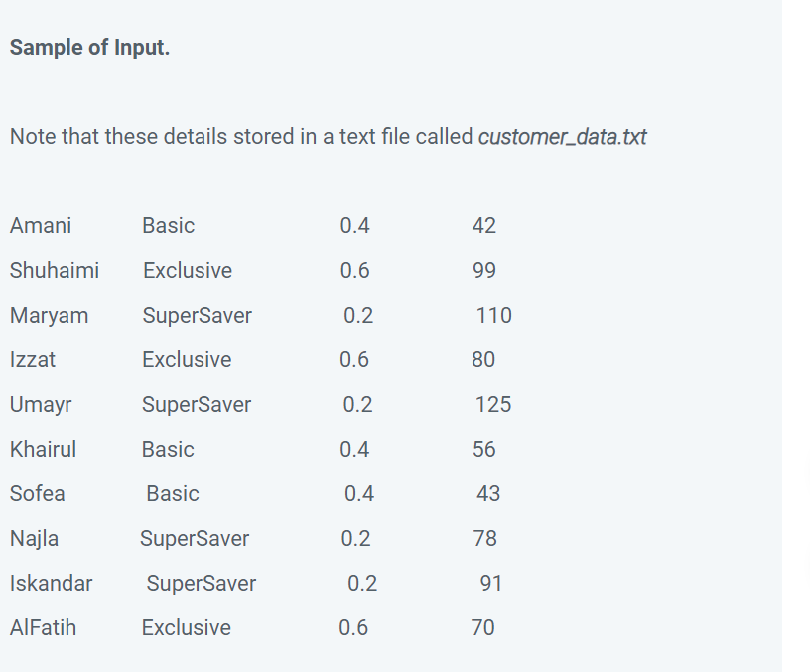Viewport: 810px width, 672px height.
Task: Click the name Shuhaimi
Action: coord(55,271)
